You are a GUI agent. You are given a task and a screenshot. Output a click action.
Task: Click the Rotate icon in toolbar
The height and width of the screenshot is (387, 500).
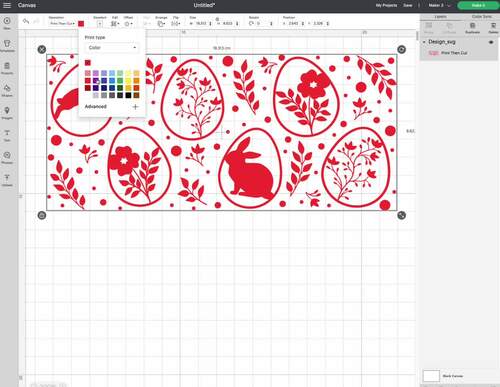(251, 23)
